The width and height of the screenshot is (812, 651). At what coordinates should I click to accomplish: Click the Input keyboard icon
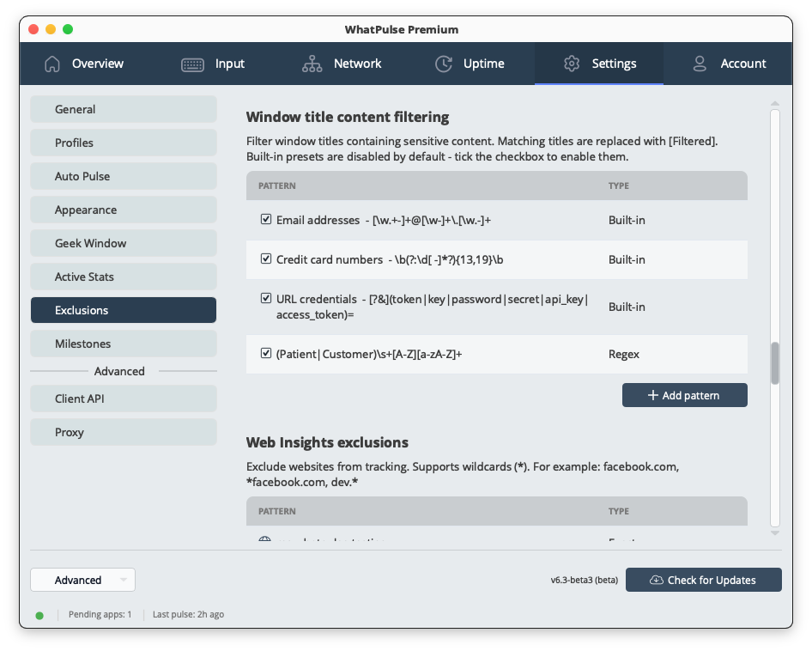(192, 64)
